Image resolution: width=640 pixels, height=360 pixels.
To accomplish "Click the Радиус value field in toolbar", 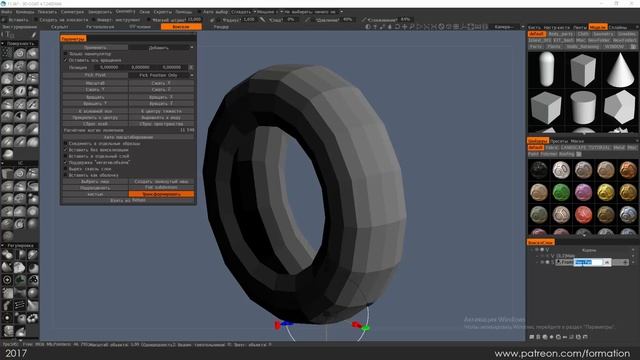I will tap(249, 20).
